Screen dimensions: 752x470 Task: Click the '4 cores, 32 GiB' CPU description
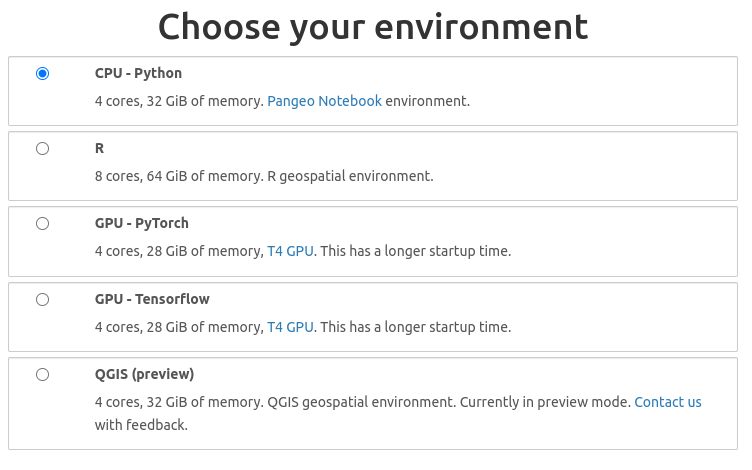pyautogui.click(x=282, y=101)
